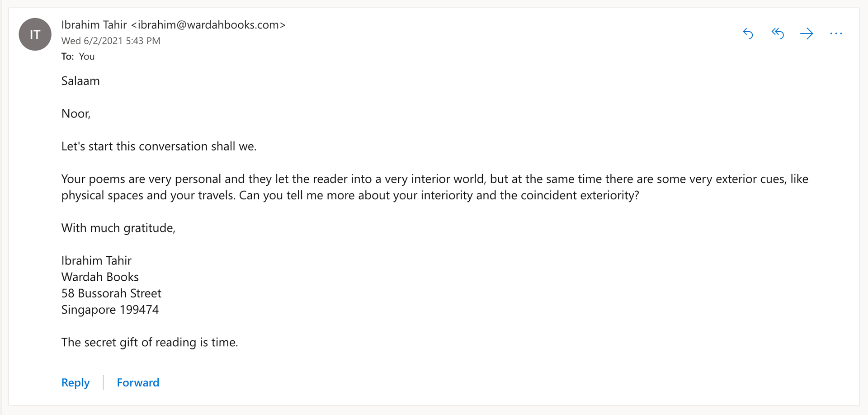Click the '58 Bussorah Street' address line
Screen dimensions: 868x415
(111, 293)
